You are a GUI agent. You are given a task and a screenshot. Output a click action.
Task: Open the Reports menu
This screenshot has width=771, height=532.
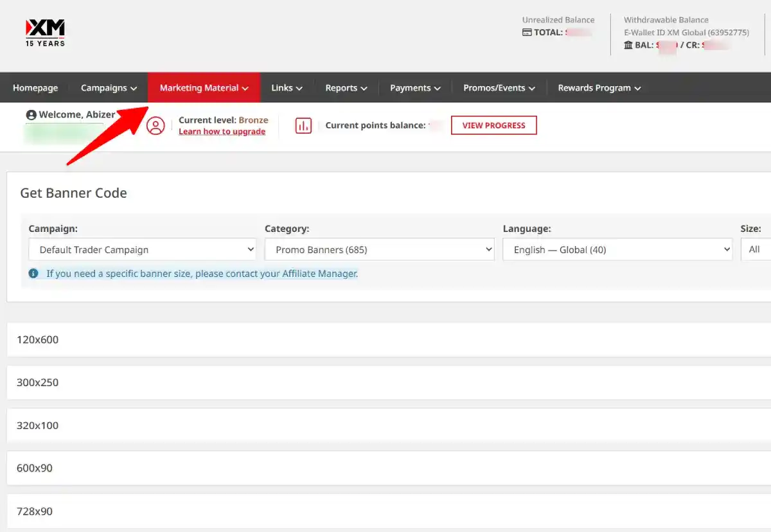[346, 88]
